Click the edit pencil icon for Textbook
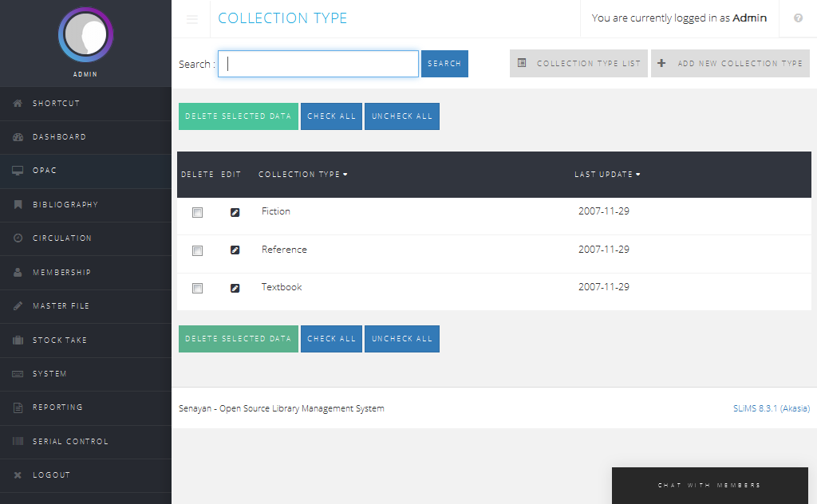The image size is (817, 504). click(235, 288)
